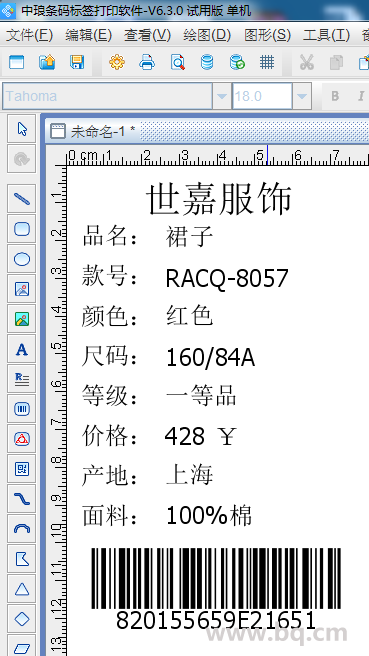Open print preview magnifier icon
The width and height of the screenshot is (369, 656).
tap(177, 62)
